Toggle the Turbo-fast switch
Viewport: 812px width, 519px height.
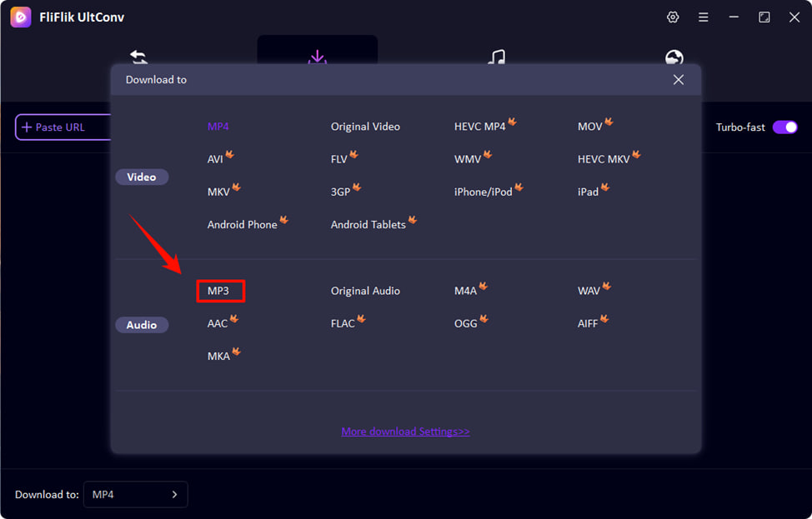tap(784, 127)
